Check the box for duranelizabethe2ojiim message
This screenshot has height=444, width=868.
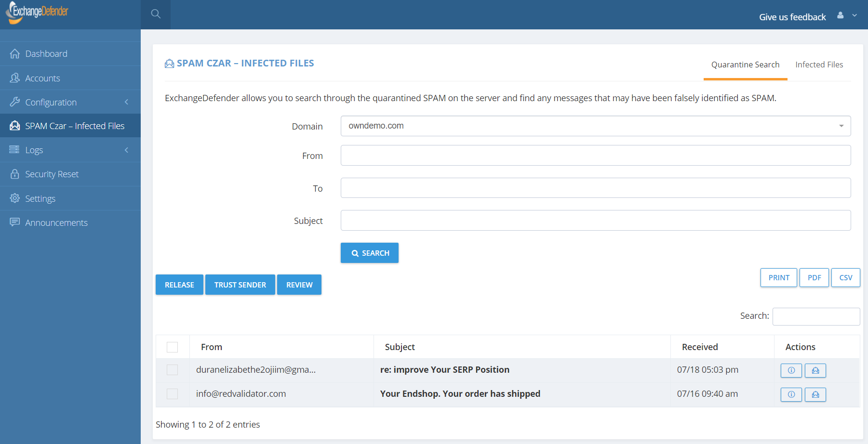point(172,370)
